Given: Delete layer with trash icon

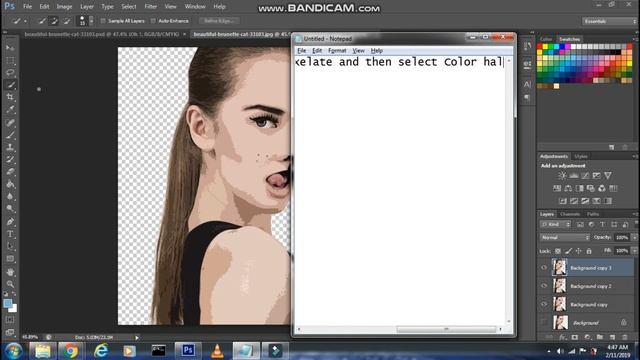Looking at the screenshot, I should pos(625,337).
